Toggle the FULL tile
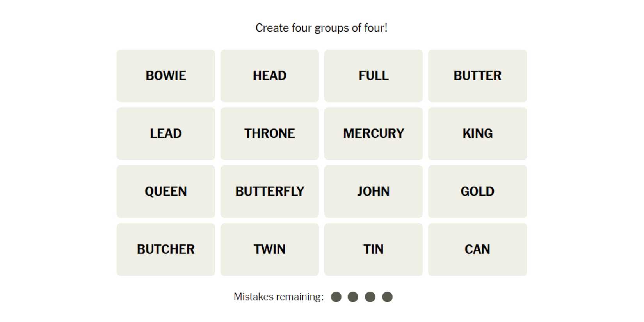 (373, 76)
